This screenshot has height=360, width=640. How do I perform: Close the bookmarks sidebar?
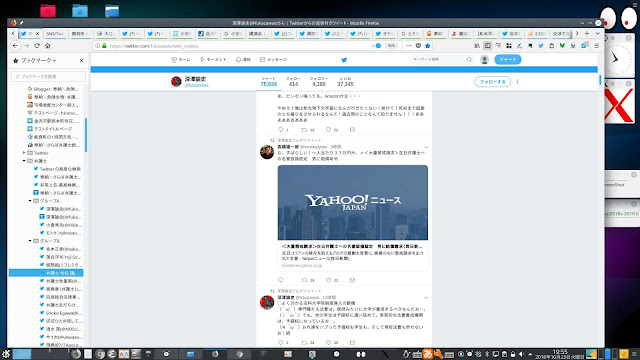click(81, 60)
